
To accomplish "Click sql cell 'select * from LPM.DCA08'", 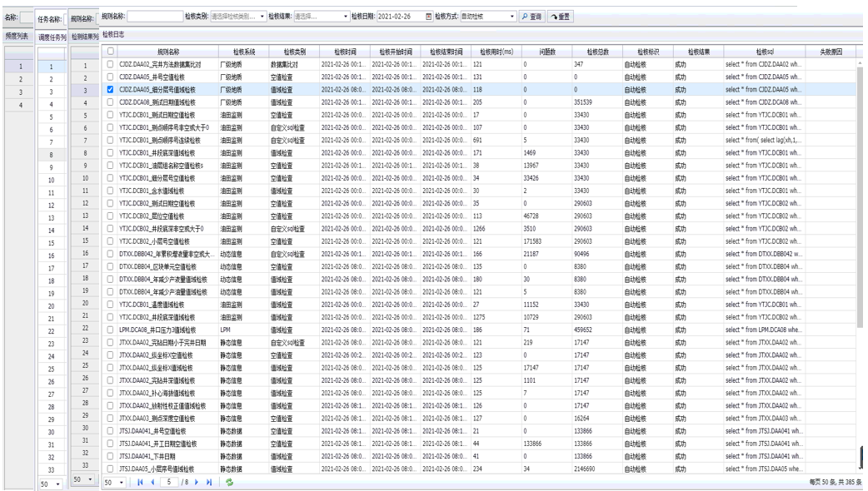I will tap(763, 330).
